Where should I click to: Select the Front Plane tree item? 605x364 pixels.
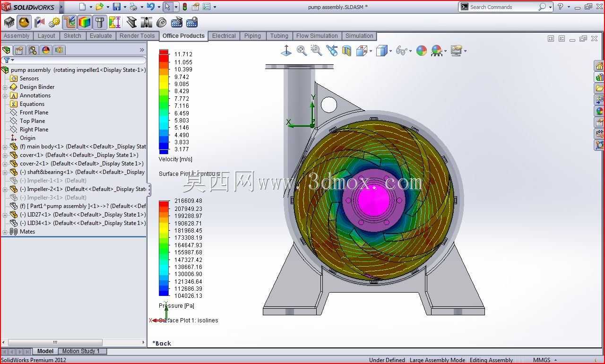point(34,113)
